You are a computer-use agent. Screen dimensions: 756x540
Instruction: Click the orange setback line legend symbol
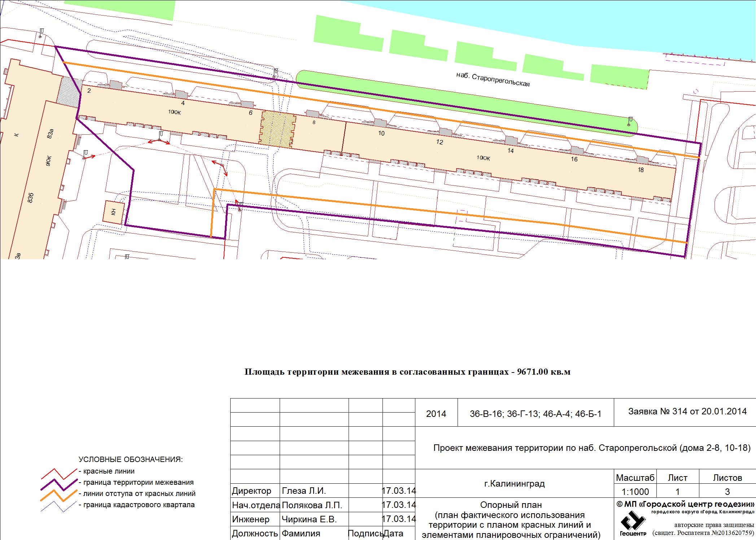(59, 496)
